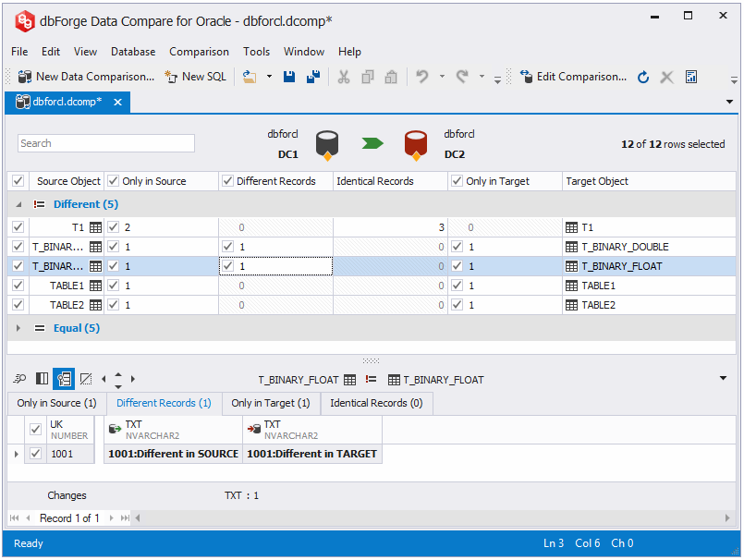Viewport: 744px width, 560px height.
Task: Click the target database DC2 icon
Action: point(416,145)
